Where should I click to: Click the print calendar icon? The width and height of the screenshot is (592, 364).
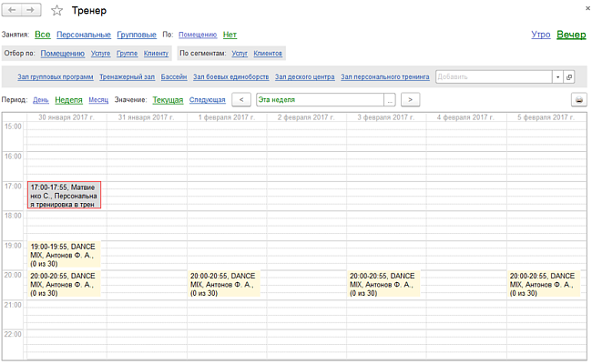pyautogui.click(x=577, y=100)
